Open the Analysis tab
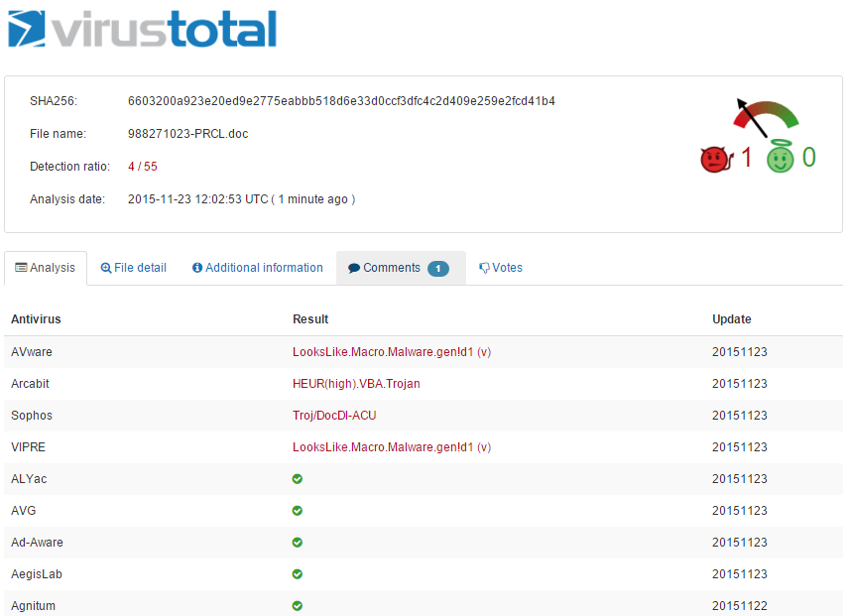This screenshot has height=616, width=853. [x=46, y=268]
